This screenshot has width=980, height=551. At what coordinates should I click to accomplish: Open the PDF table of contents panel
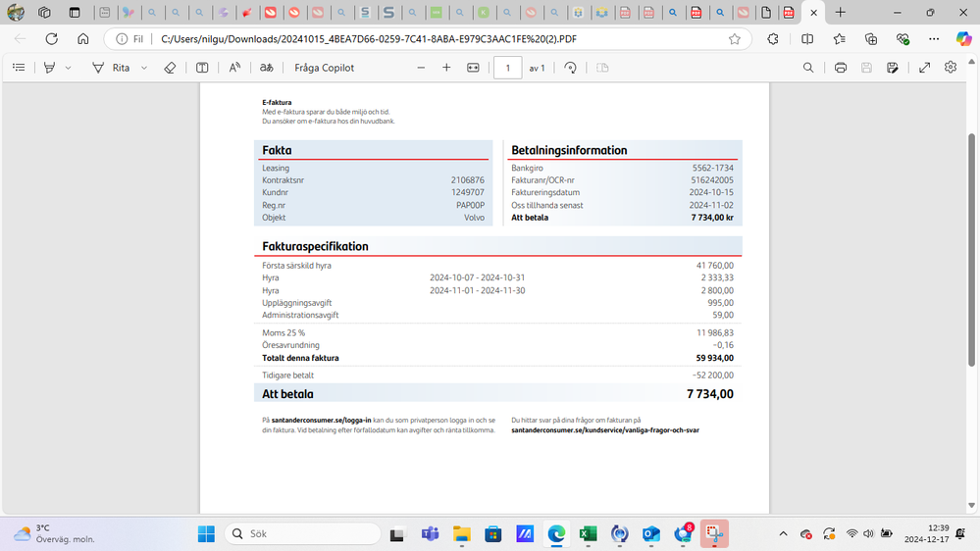coord(19,68)
